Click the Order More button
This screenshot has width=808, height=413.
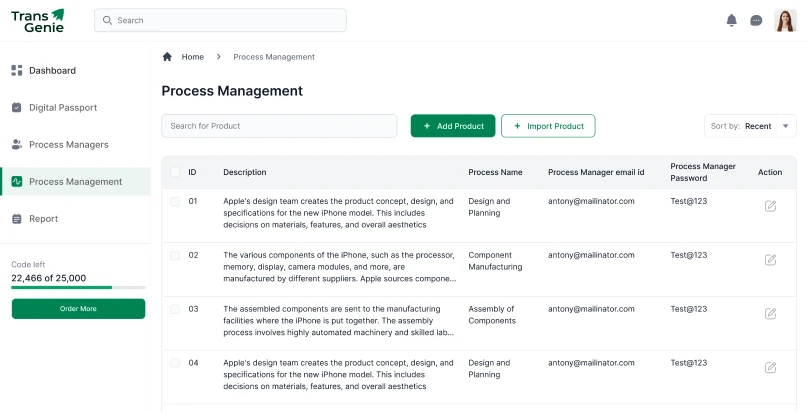tap(78, 309)
